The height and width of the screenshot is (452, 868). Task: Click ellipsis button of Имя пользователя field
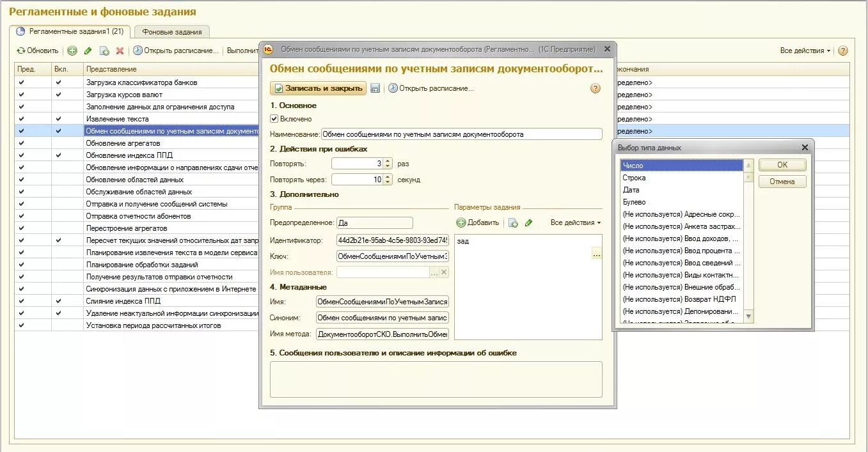[x=434, y=272]
